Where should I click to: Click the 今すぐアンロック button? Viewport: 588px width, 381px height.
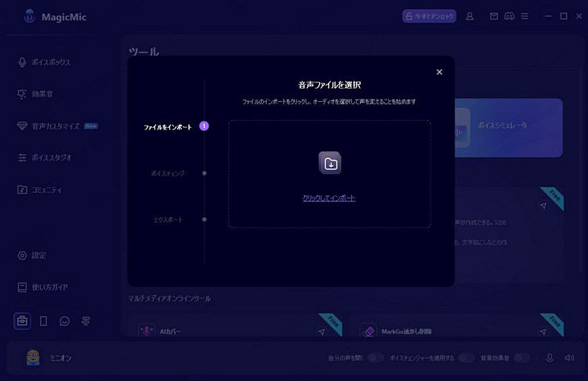(x=430, y=16)
